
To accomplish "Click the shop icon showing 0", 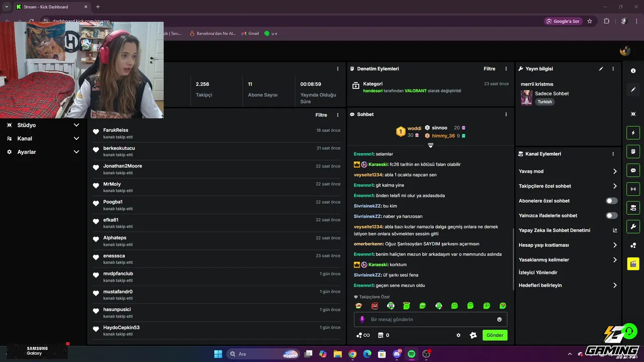I will tap(383, 335).
